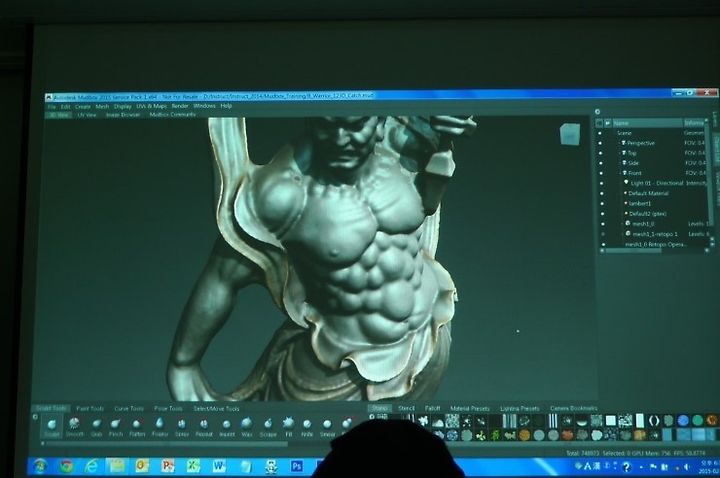Toggle visibility of mesh1_0

(x=602, y=224)
